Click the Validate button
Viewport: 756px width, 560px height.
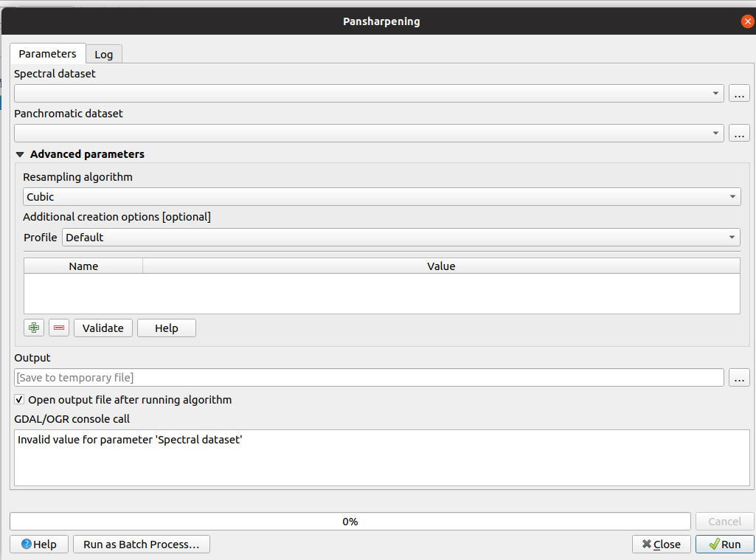pyautogui.click(x=103, y=328)
